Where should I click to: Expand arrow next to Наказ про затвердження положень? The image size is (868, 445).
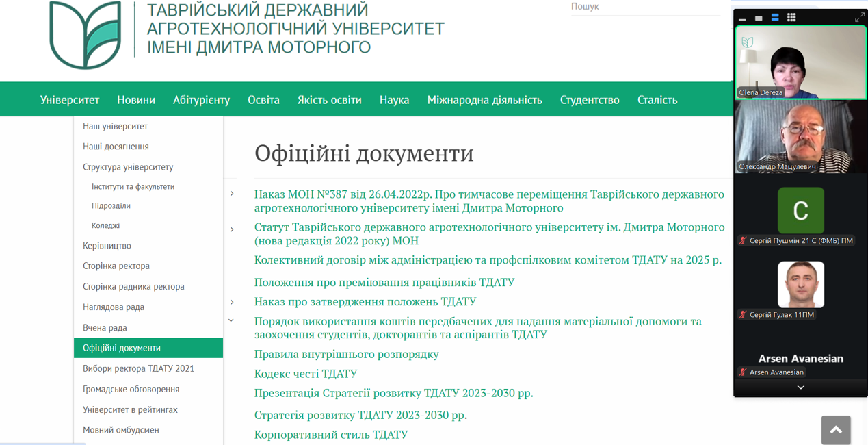click(x=232, y=302)
